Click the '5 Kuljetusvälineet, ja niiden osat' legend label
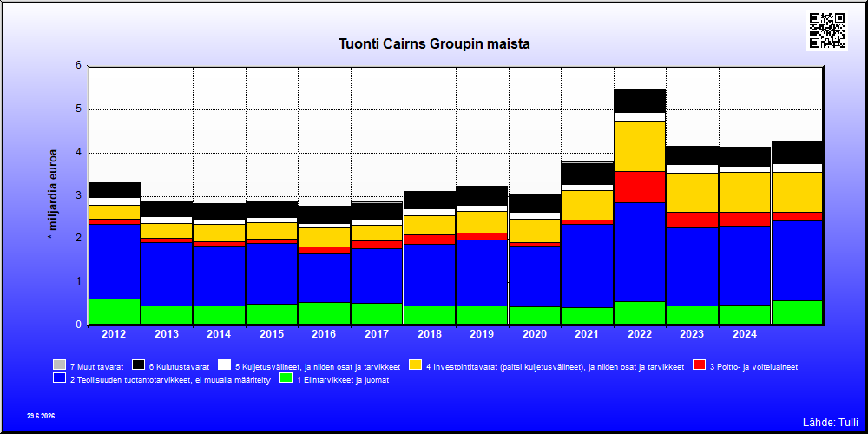This screenshot has height=434, width=868. tap(318, 366)
